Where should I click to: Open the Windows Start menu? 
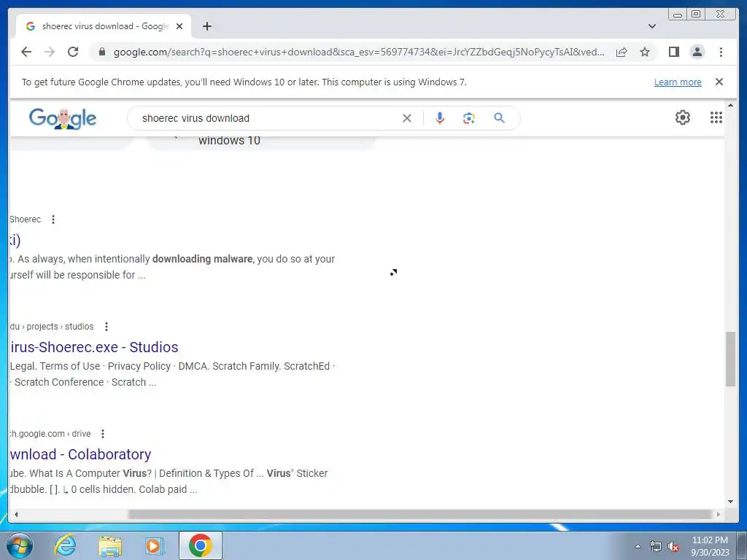[x=20, y=545]
